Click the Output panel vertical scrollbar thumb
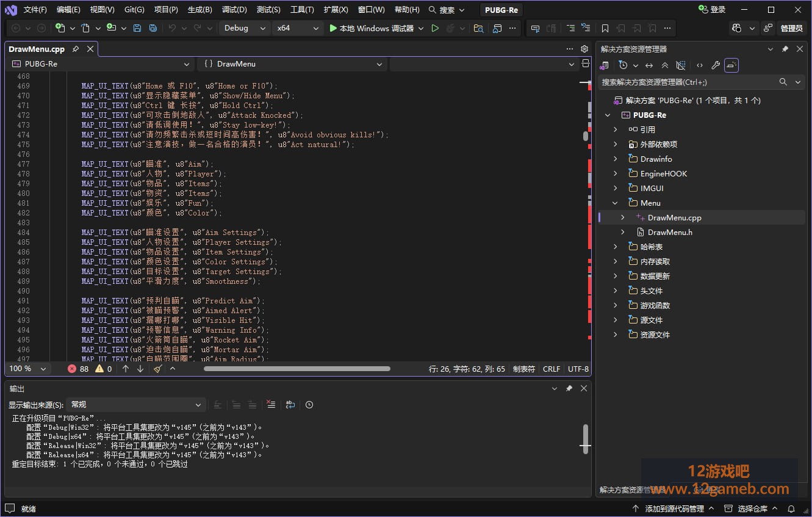The height and width of the screenshot is (517, 812). pyautogui.click(x=586, y=439)
